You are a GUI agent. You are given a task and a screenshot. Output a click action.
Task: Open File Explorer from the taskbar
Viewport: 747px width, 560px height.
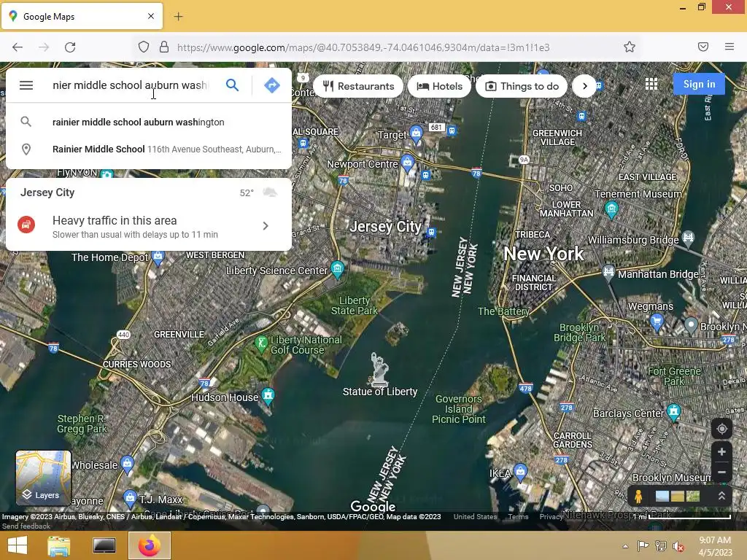[59, 545]
